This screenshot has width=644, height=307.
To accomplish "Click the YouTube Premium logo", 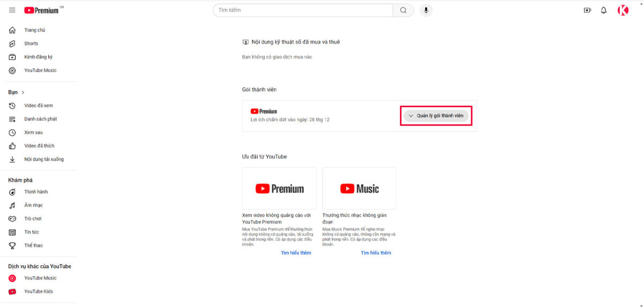I will point(41,10).
